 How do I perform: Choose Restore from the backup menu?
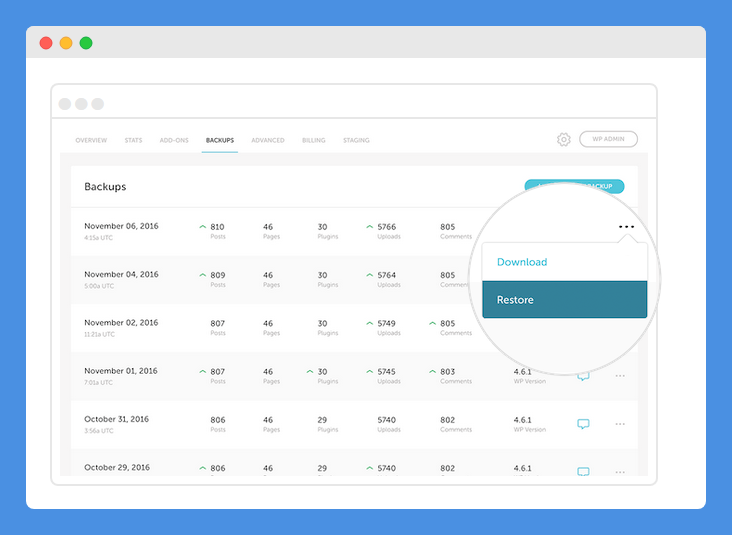[564, 300]
